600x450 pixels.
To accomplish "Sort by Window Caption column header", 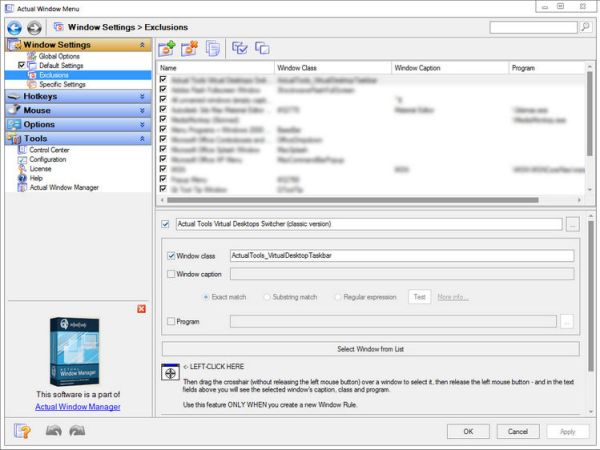I will (x=450, y=68).
